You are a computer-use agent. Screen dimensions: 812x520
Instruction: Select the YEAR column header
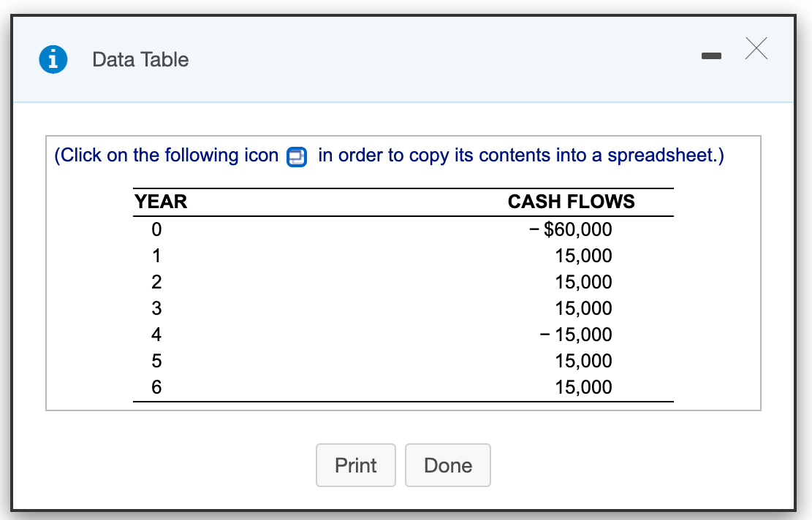(160, 202)
